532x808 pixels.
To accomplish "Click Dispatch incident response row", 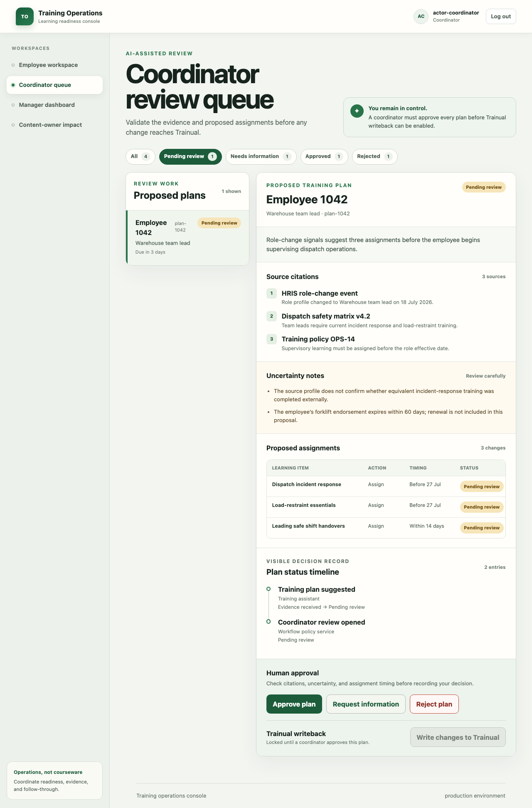I will click(x=386, y=486).
